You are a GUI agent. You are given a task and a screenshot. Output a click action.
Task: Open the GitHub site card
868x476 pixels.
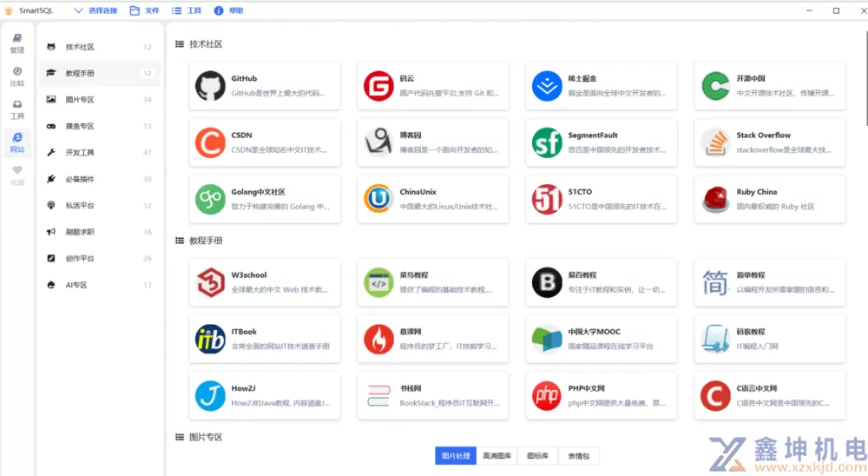coord(265,86)
